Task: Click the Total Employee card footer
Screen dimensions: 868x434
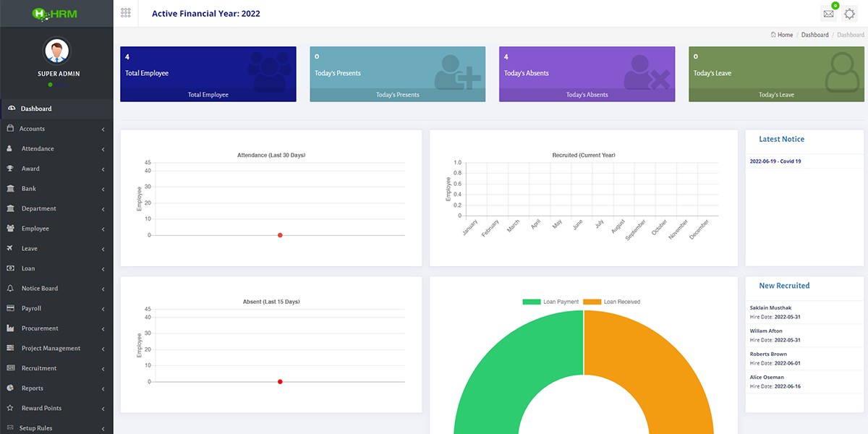Action: 208,95
